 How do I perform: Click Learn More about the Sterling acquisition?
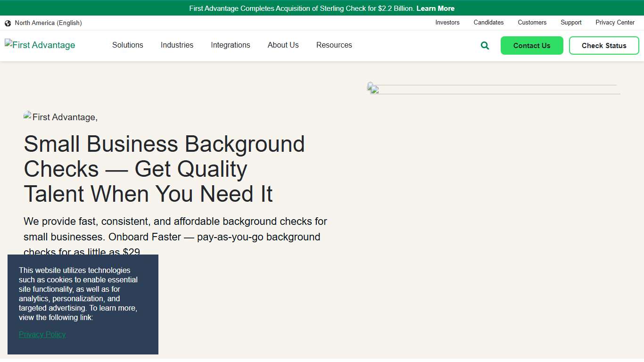[x=435, y=8]
